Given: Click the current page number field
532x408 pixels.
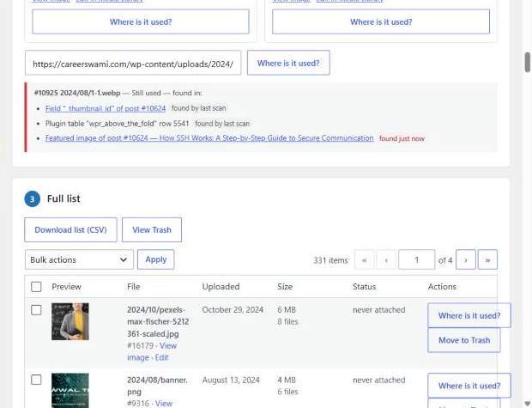Looking at the screenshot, I should click(x=417, y=260).
